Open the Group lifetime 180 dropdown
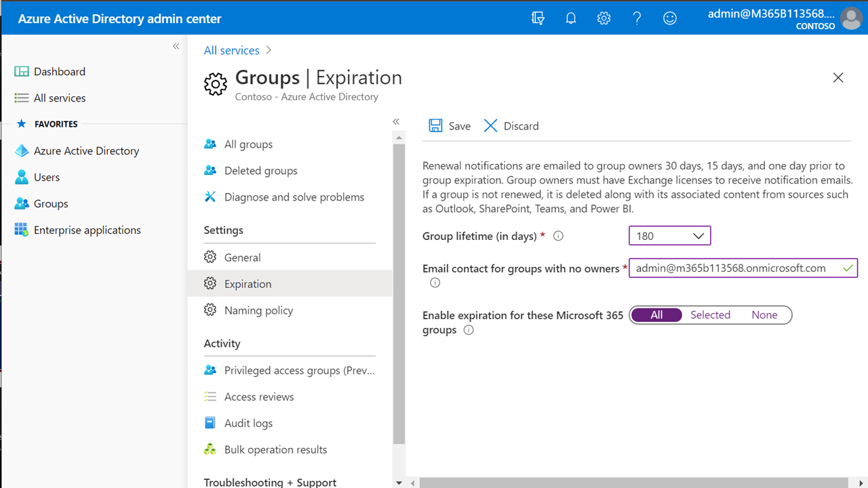 pos(669,236)
